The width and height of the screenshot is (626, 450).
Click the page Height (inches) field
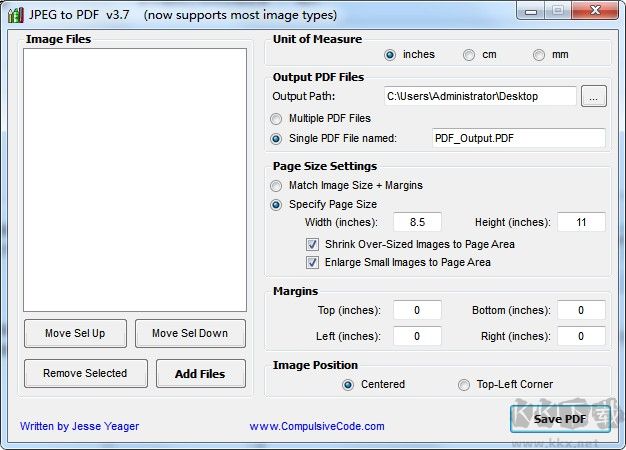click(581, 222)
